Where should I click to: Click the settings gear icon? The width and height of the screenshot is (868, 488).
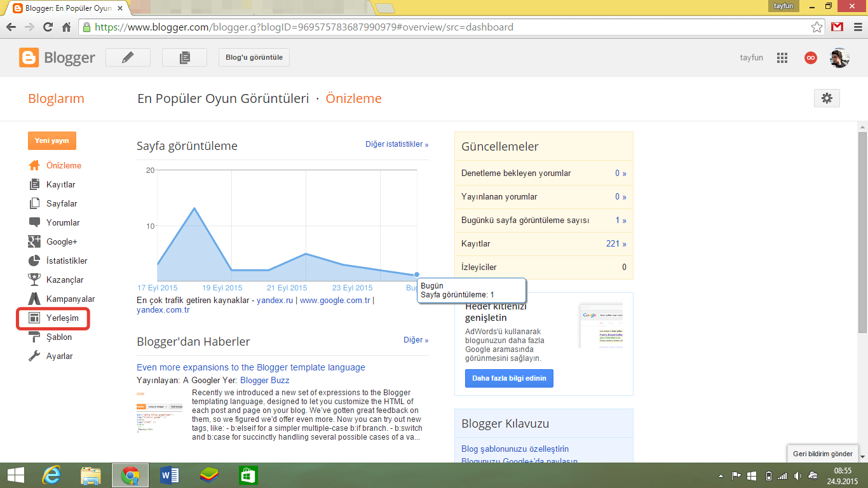[827, 98]
